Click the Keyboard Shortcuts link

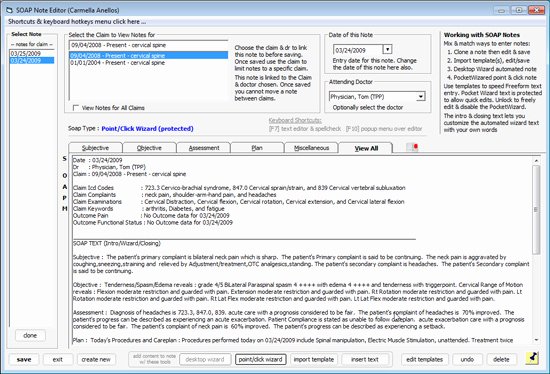click(x=295, y=120)
